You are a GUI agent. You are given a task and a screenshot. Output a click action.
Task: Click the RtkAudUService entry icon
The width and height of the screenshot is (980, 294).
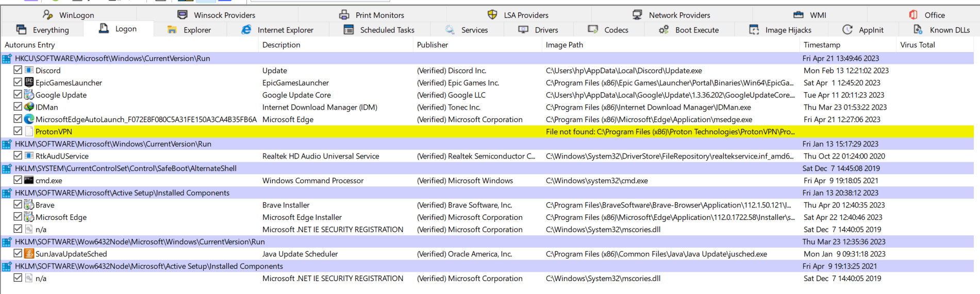pyautogui.click(x=29, y=155)
